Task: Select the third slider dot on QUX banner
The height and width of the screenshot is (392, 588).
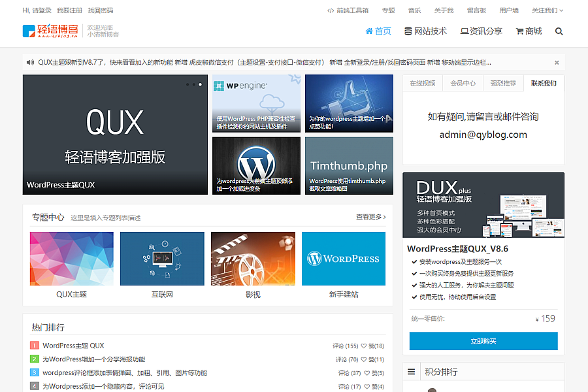Action: (201, 84)
